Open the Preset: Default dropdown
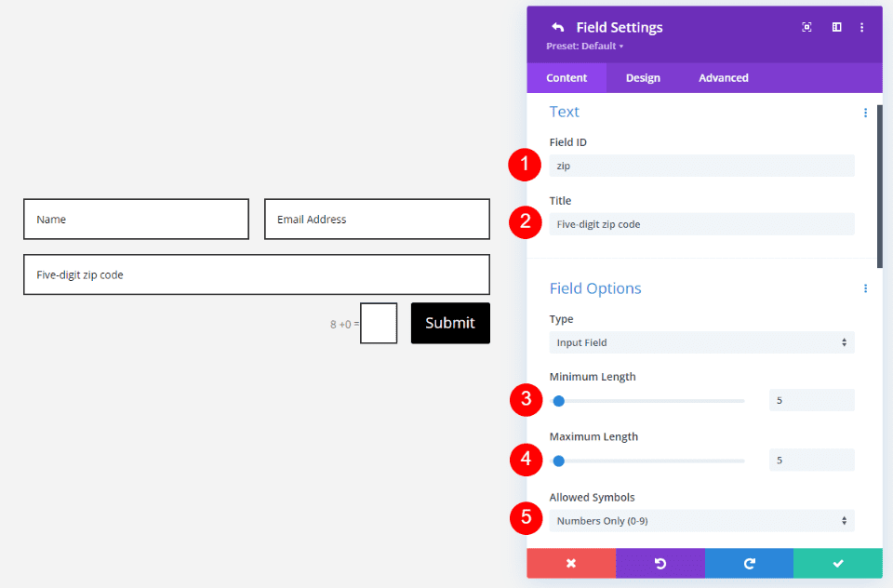This screenshot has height=588, width=893. pos(584,45)
